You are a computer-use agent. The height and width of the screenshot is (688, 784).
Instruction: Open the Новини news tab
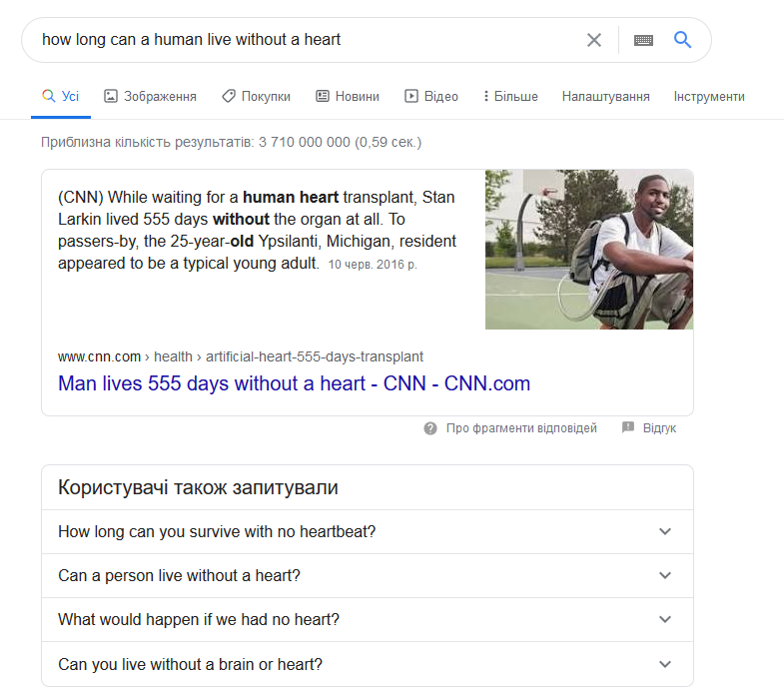pos(347,97)
